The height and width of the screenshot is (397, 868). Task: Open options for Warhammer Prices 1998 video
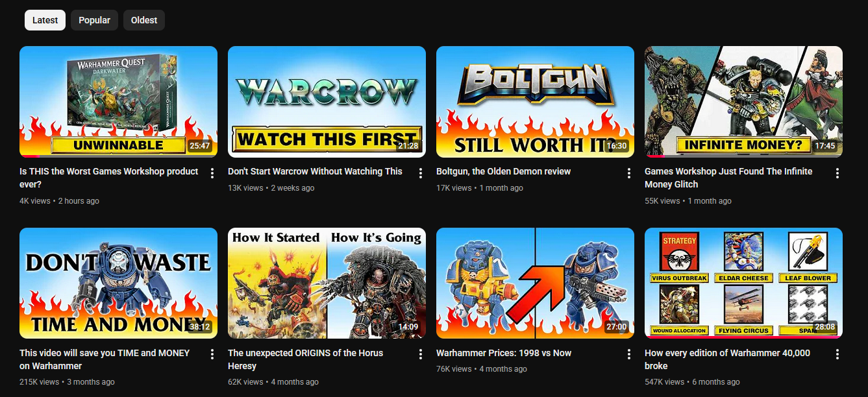629,354
